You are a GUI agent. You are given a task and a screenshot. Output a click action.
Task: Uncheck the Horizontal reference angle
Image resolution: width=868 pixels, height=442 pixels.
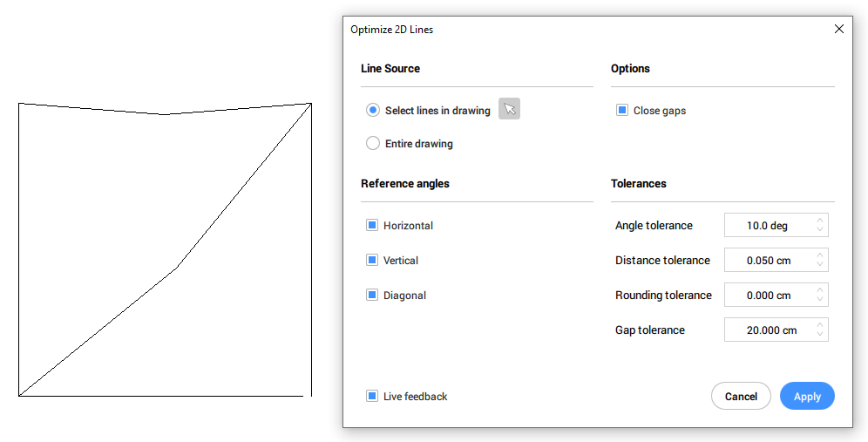click(x=372, y=226)
